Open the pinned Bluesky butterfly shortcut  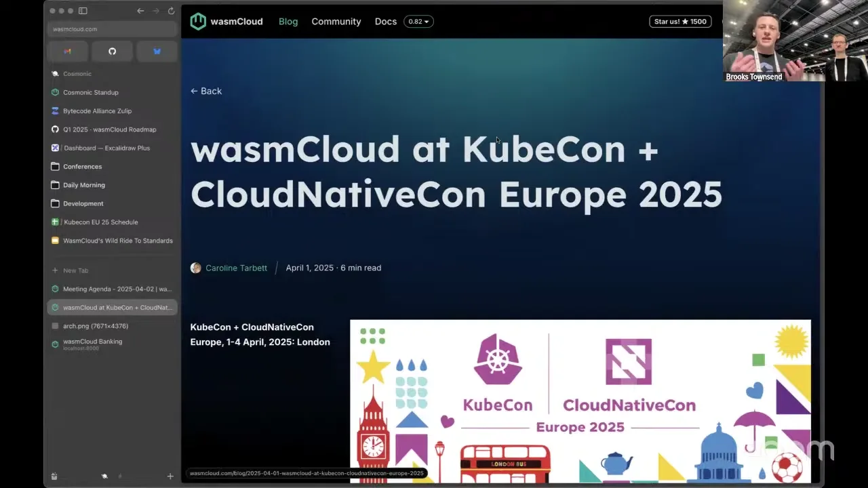point(157,52)
